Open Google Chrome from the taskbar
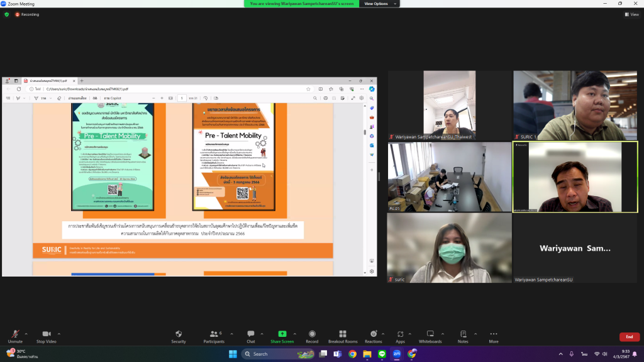This screenshot has width=644, height=362. pyautogui.click(x=352, y=354)
